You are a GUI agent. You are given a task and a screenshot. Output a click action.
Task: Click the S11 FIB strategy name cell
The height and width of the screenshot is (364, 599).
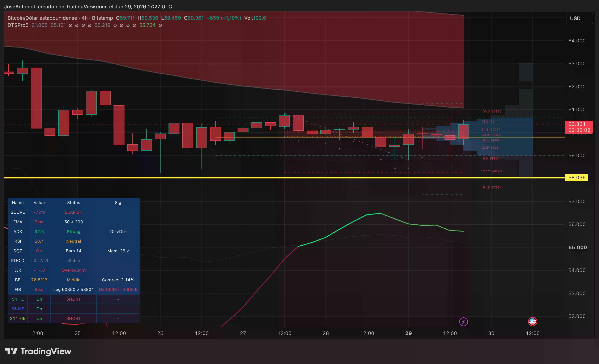point(18,318)
